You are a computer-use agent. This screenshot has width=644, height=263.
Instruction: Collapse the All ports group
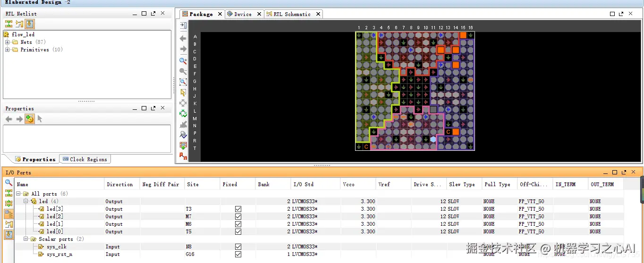click(19, 194)
